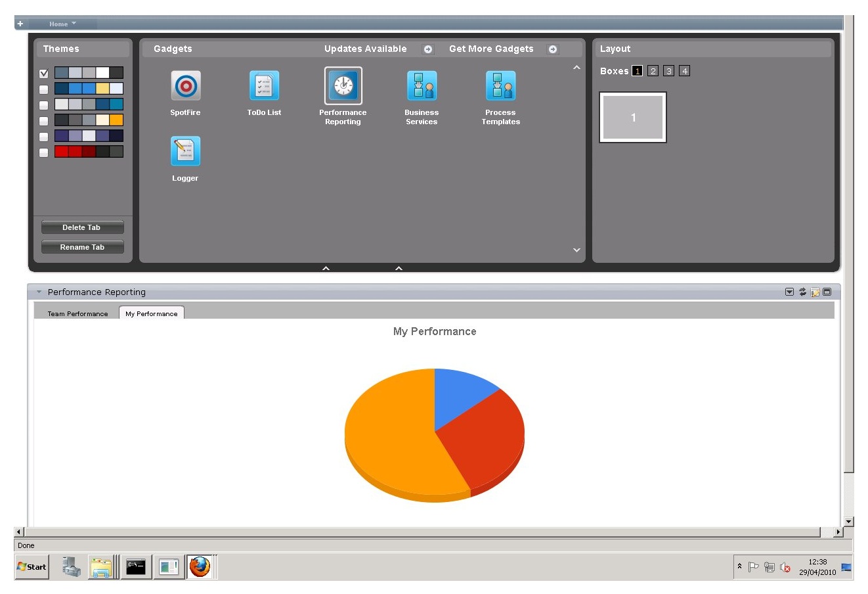Open Command Prompt from the taskbar
The image size is (868, 594).
136,566
